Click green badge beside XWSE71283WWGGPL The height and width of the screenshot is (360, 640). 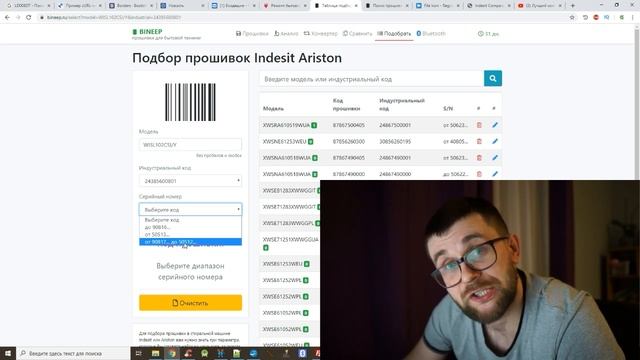(x=318, y=223)
